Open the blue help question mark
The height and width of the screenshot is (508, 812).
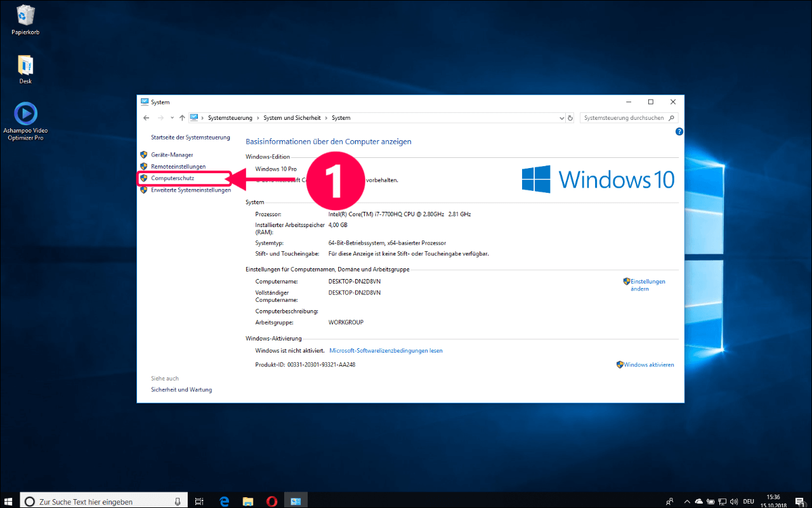679,132
